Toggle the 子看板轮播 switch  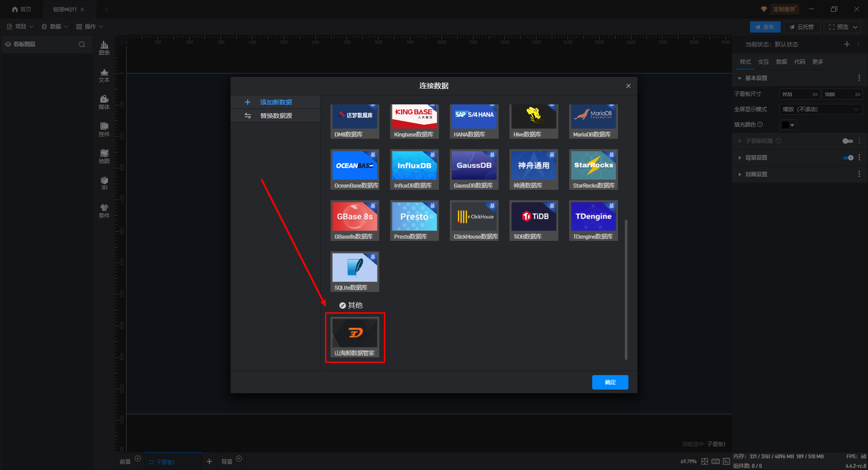click(848, 141)
